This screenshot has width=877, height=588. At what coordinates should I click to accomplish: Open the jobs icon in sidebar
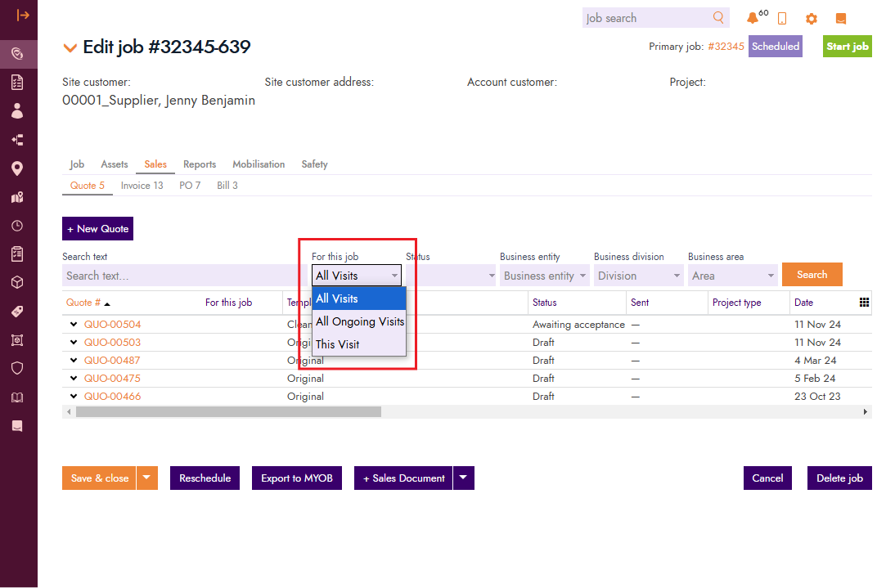click(17, 54)
